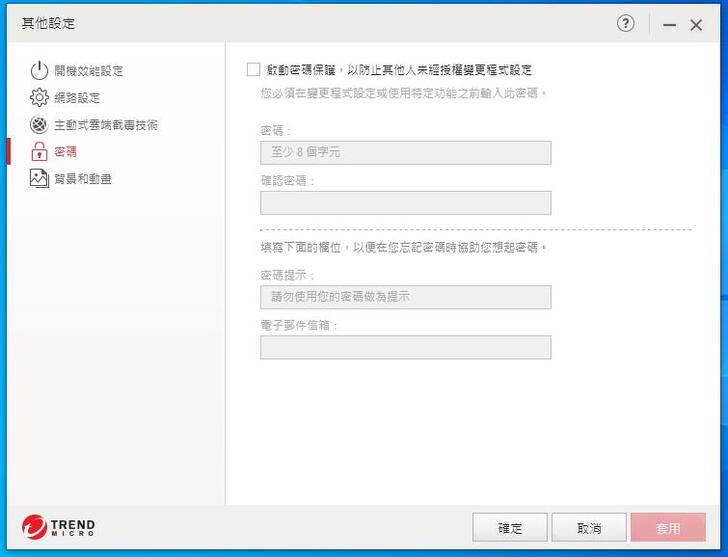The width and height of the screenshot is (728, 557).
Task: Open the 開機效能設定 section
Action: (x=88, y=71)
